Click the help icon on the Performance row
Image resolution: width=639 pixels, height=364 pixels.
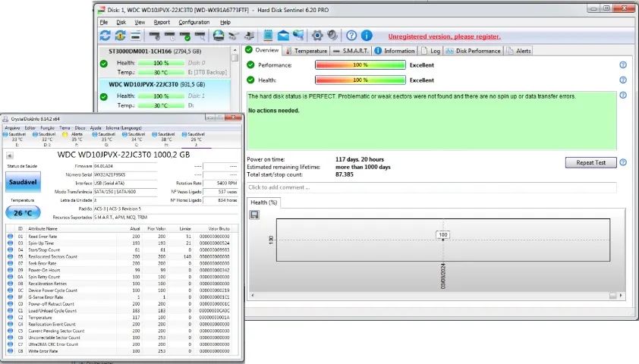tap(623, 65)
